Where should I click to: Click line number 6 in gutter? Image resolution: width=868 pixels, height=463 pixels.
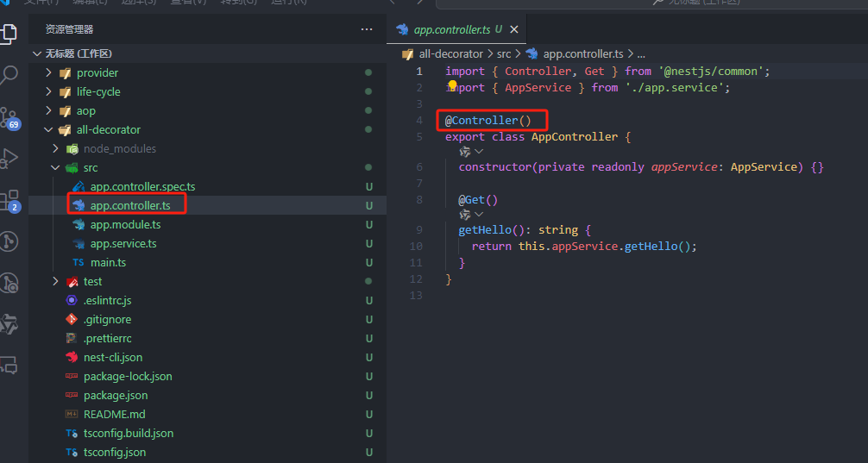(418, 167)
